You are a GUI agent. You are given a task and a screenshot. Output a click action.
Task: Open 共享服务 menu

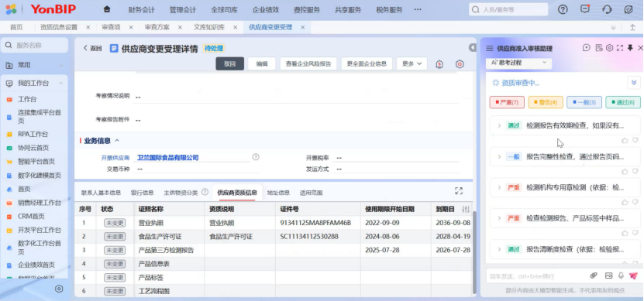click(348, 9)
